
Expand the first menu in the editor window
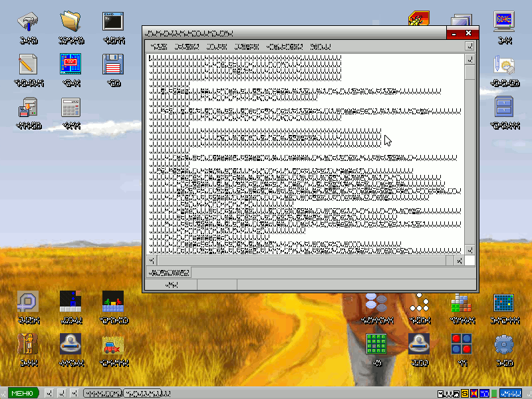(x=157, y=46)
